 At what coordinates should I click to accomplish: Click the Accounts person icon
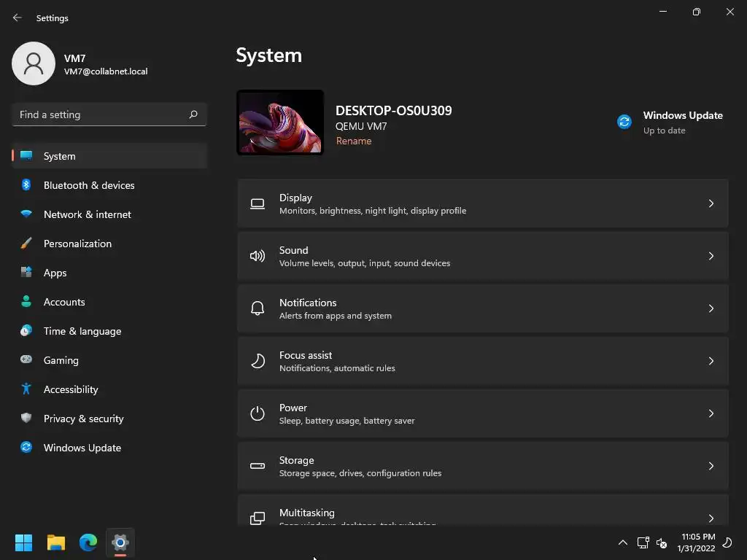click(26, 301)
